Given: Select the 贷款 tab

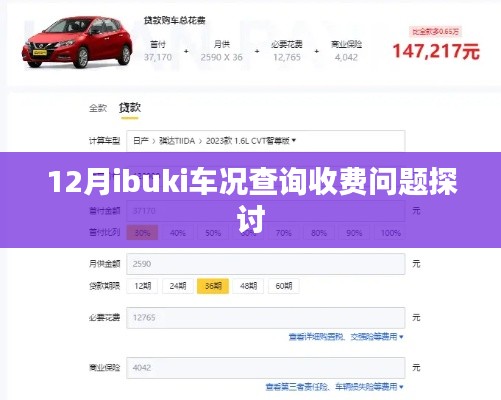Looking at the screenshot, I should point(130,108).
